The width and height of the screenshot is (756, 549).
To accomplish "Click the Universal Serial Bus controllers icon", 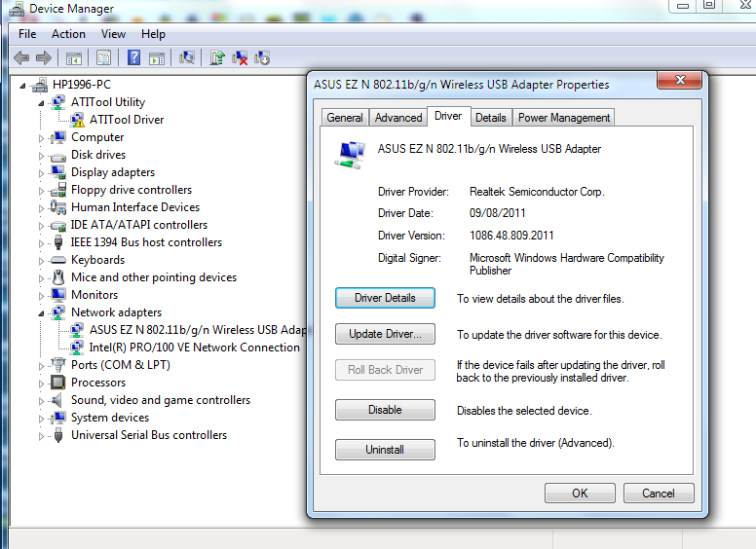I will point(58,435).
